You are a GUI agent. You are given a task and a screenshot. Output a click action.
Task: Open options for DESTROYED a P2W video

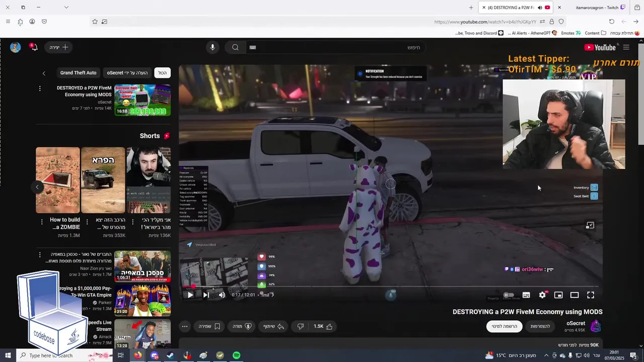pos(40,88)
